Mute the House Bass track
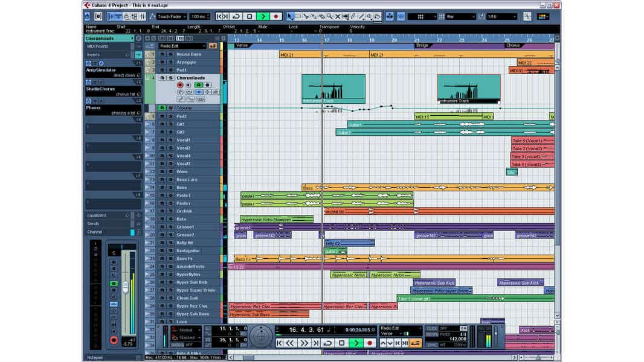The height and width of the screenshot is (362, 644). tap(161, 54)
